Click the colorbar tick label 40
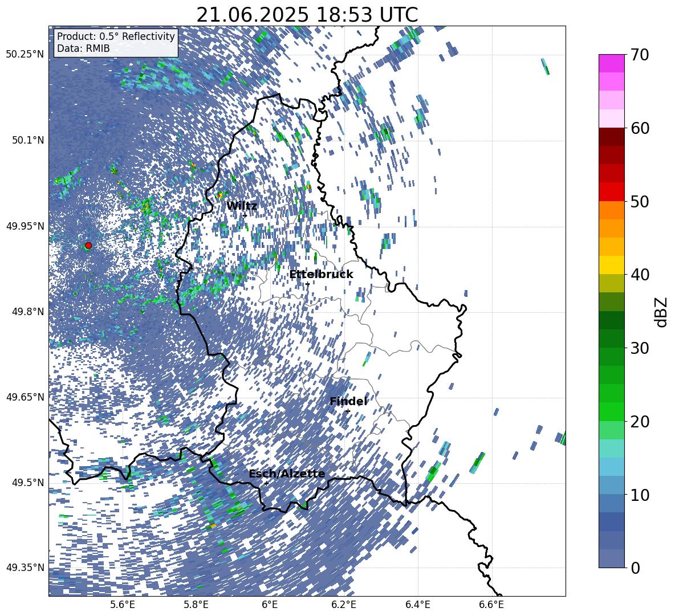 [x=640, y=275]
